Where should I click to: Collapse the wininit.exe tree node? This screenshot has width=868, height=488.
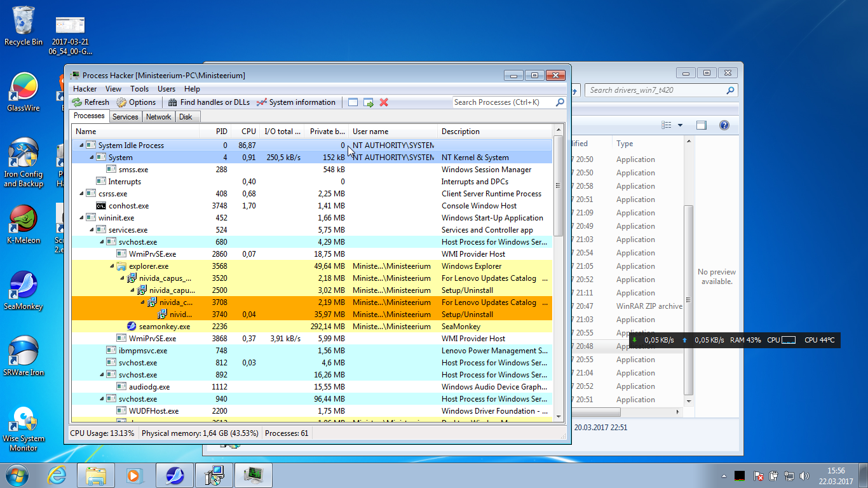click(x=81, y=218)
